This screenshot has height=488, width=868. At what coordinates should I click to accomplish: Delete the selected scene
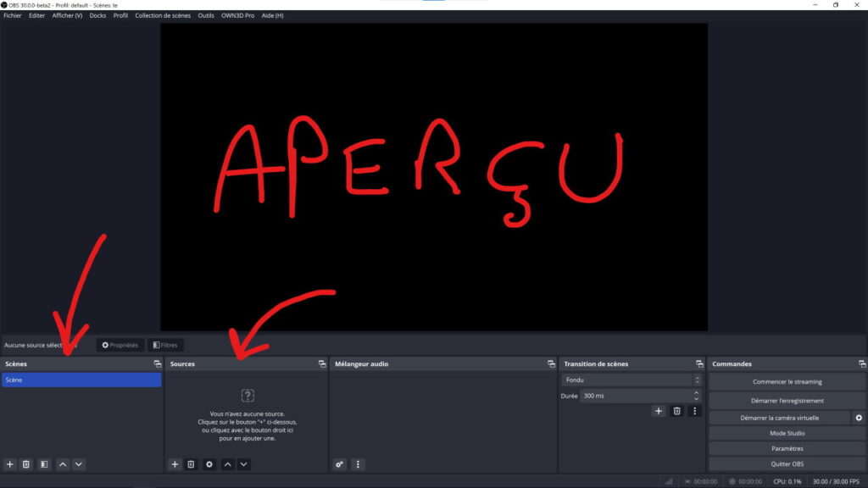25,463
